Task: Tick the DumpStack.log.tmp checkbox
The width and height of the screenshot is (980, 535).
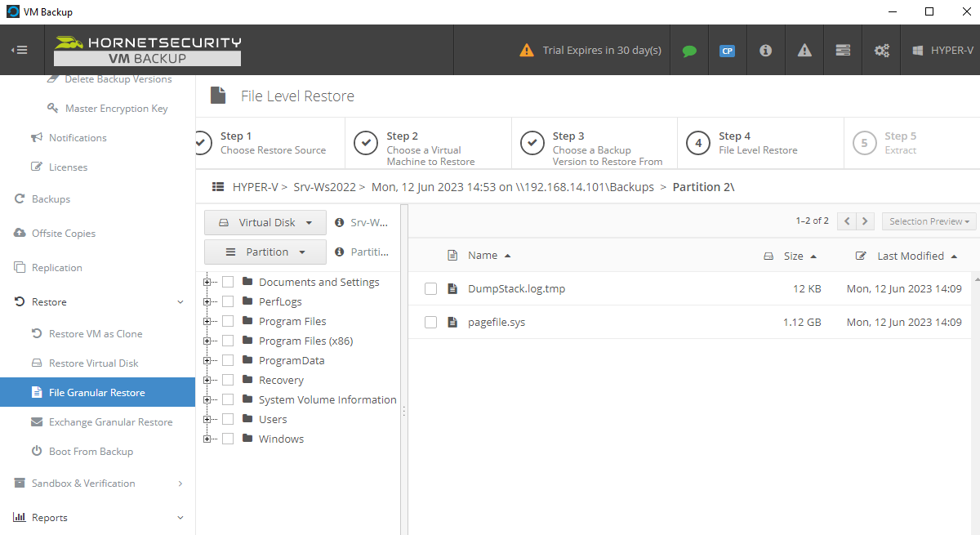Action: click(430, 288)
